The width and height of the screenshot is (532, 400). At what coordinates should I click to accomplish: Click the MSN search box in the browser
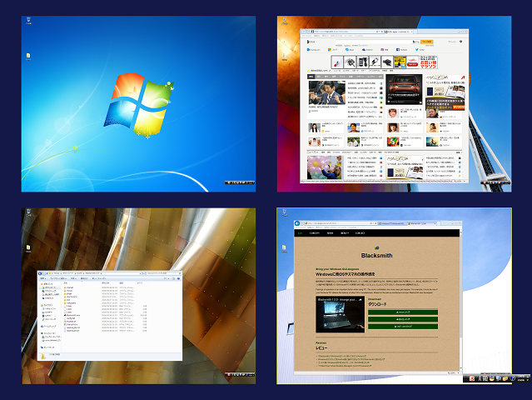tap(373, 42)
